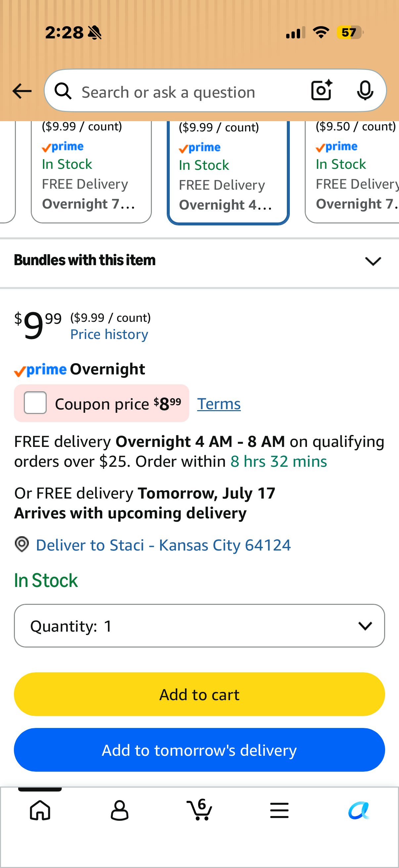Open camera lens search icon
Viewport: 399px width, 868px height.
[x=322, y=90]
